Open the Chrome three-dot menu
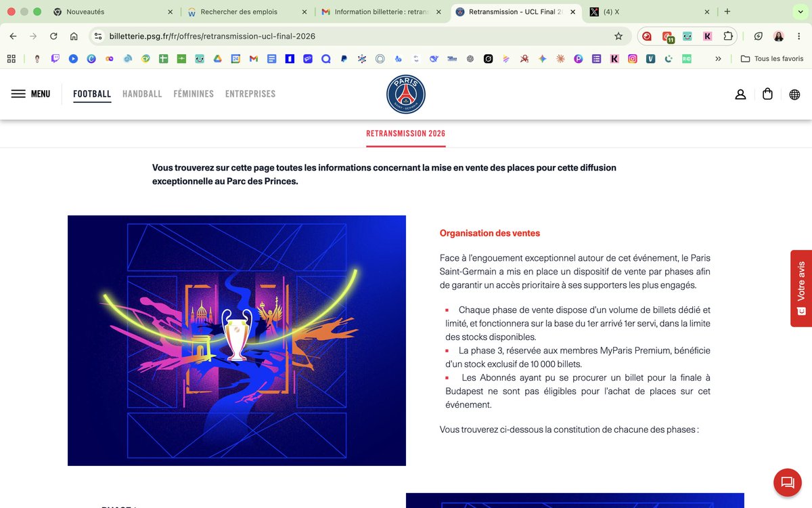 pos(799,36)
